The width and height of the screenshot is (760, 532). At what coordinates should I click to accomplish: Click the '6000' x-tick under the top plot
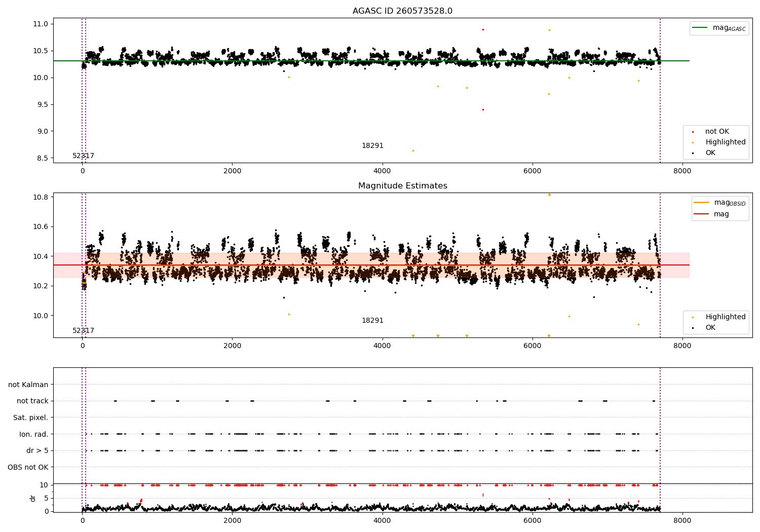pyautogui.click(x=532, y=171)
